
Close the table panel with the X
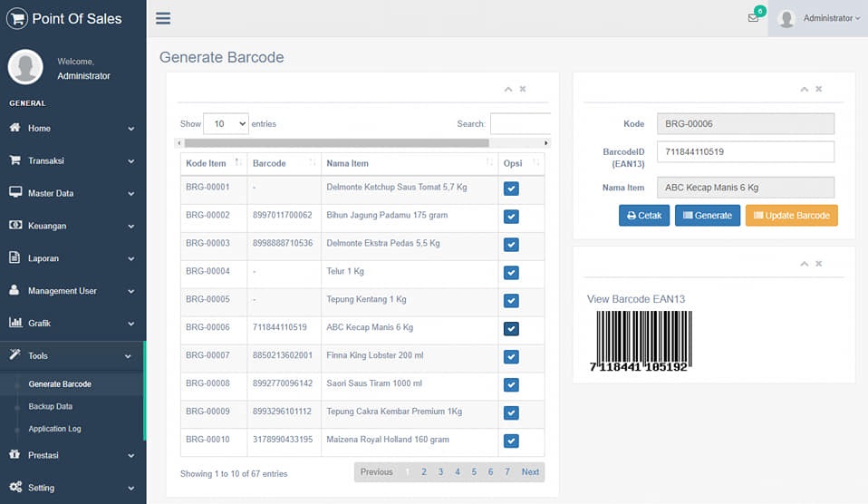523,89
